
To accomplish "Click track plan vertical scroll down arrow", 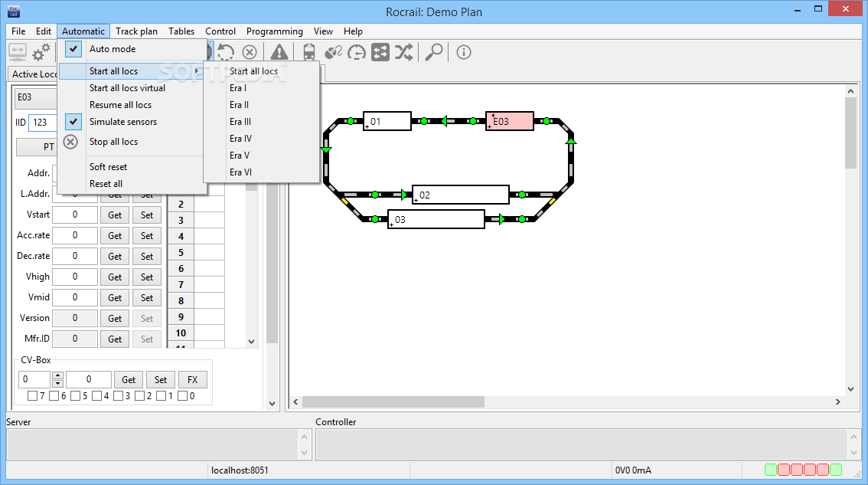I will point(850,389).
